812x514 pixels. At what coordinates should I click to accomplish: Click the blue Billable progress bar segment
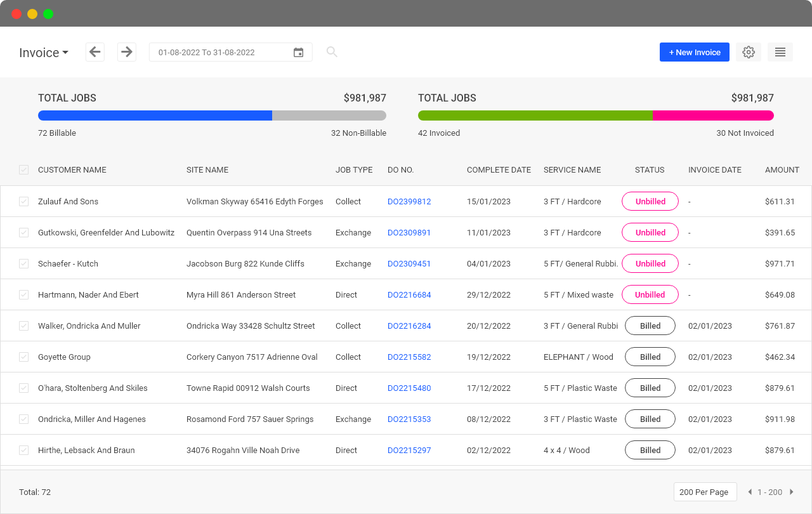155,115
